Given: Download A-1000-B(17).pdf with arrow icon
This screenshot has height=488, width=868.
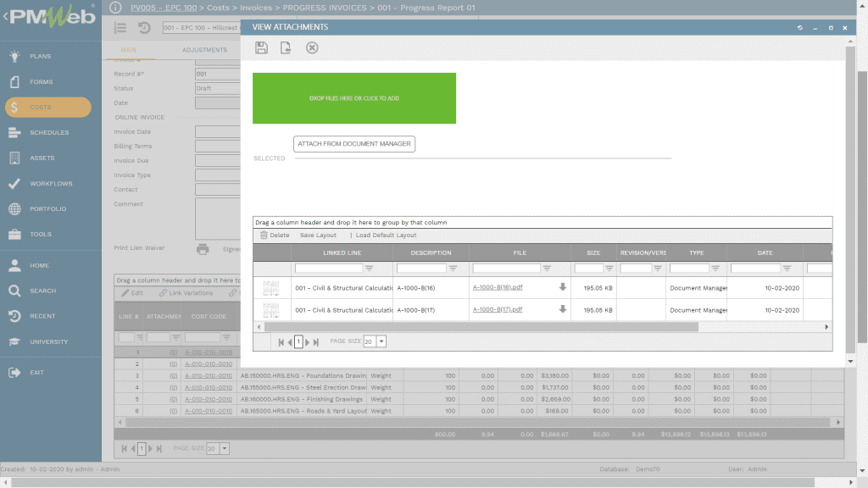Looking at the screenshot, I should tap(563, 309).
